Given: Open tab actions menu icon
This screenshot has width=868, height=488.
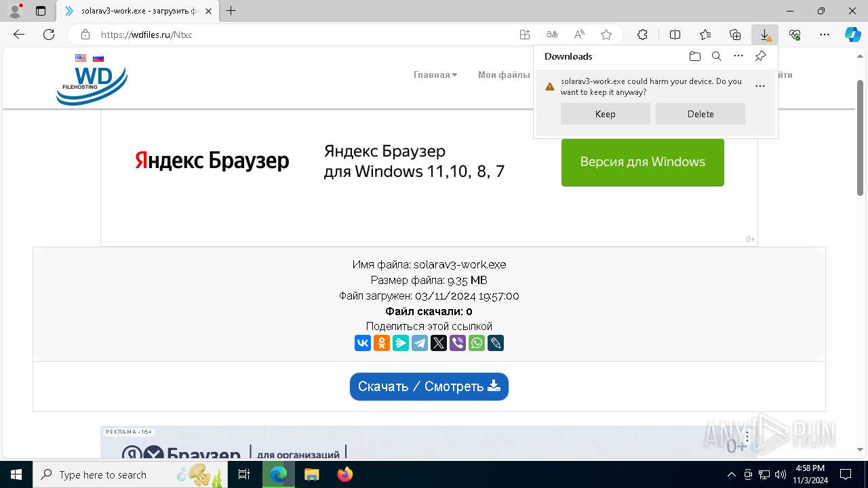Looking at the screenshot, I should coord(41,11).
